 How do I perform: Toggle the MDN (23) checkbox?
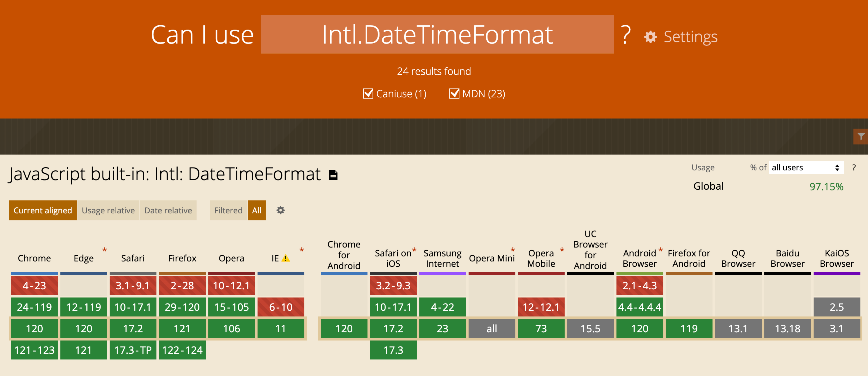[x=454, y=93]
